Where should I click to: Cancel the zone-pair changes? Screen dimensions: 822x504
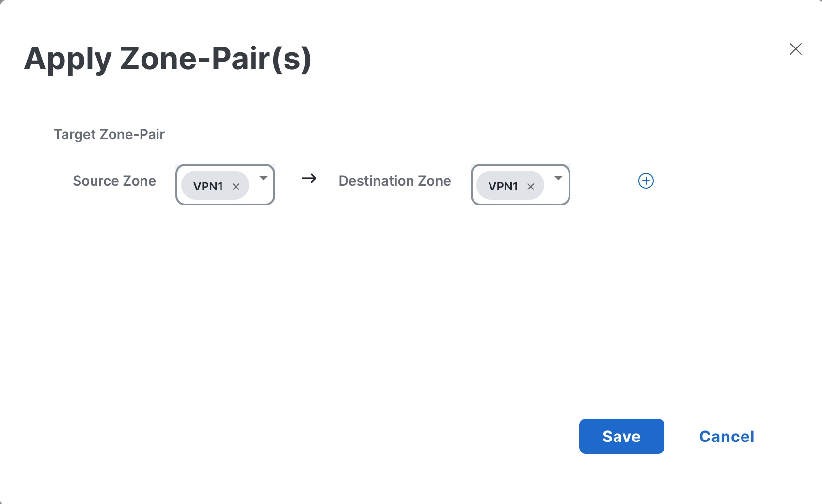coord(727,436)
